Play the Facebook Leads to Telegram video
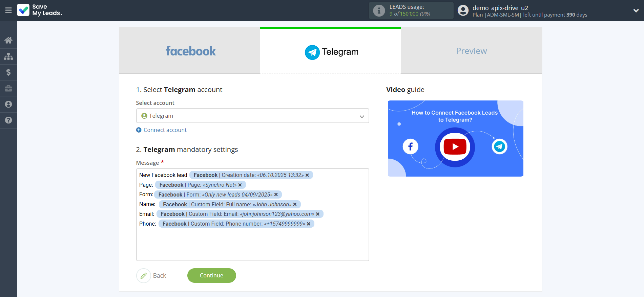 (x=455, y=147)
